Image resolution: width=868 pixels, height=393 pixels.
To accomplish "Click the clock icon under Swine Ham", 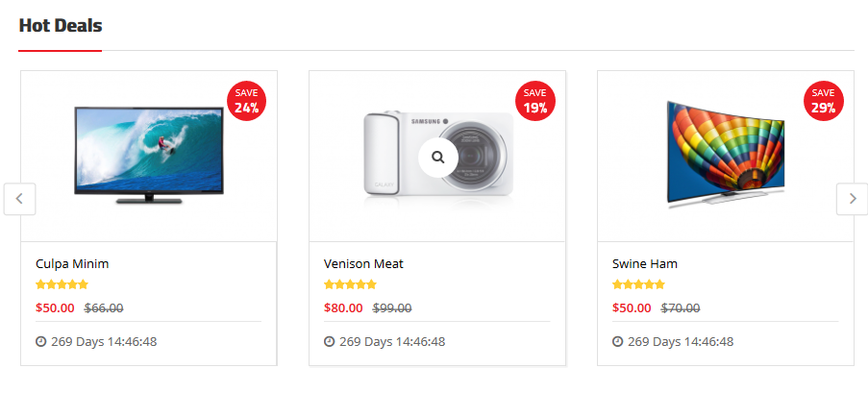I will (618, 341).
